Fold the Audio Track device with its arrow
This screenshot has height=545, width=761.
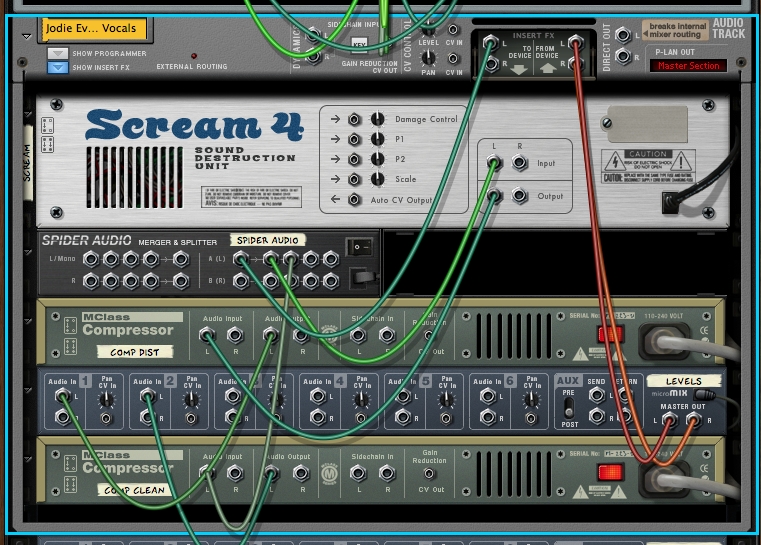(x=27, y=36)
